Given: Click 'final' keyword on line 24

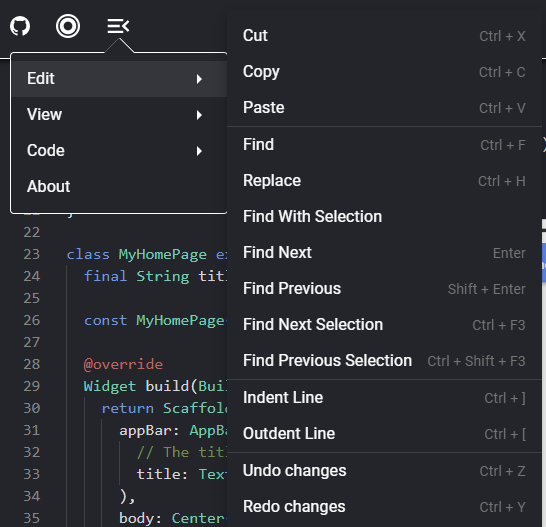Looking at the screenshot, I should [x=106, y=276].
